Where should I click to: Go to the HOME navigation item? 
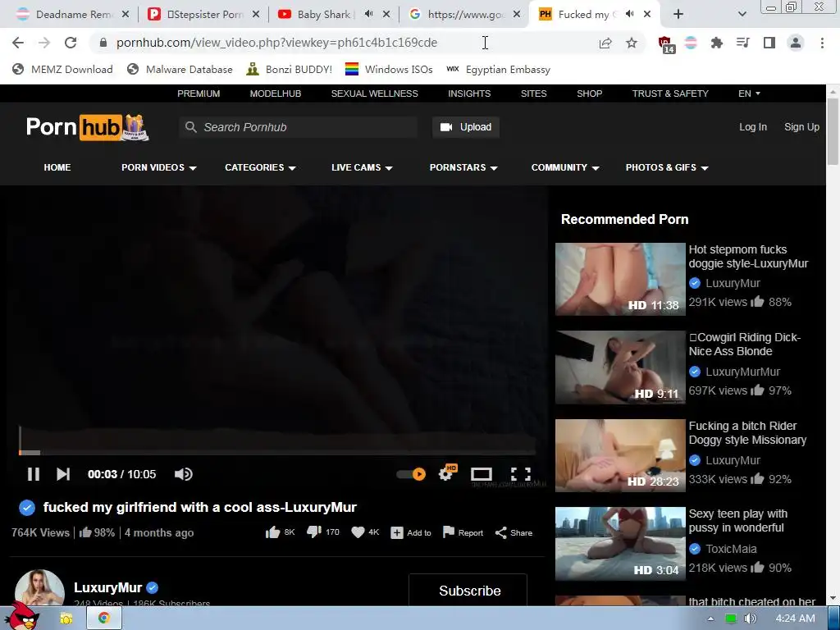coord(57,167)
